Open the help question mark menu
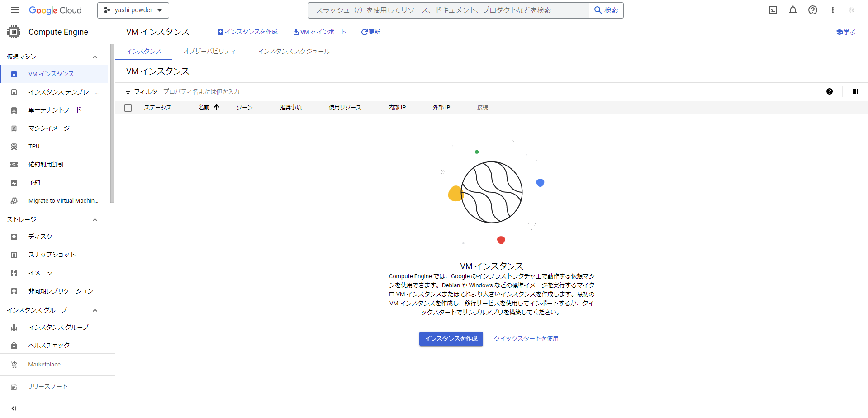 tap(813, 10)
